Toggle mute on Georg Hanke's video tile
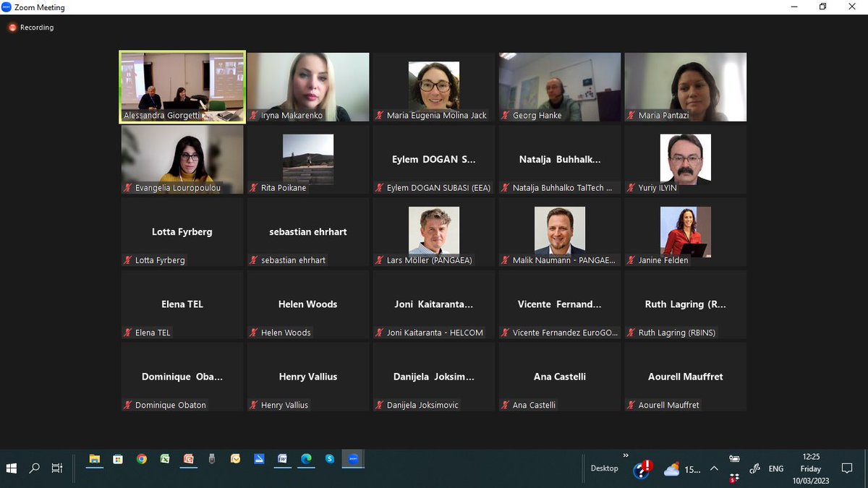Screen dimensions: 868x488 (x=506, y=114)
